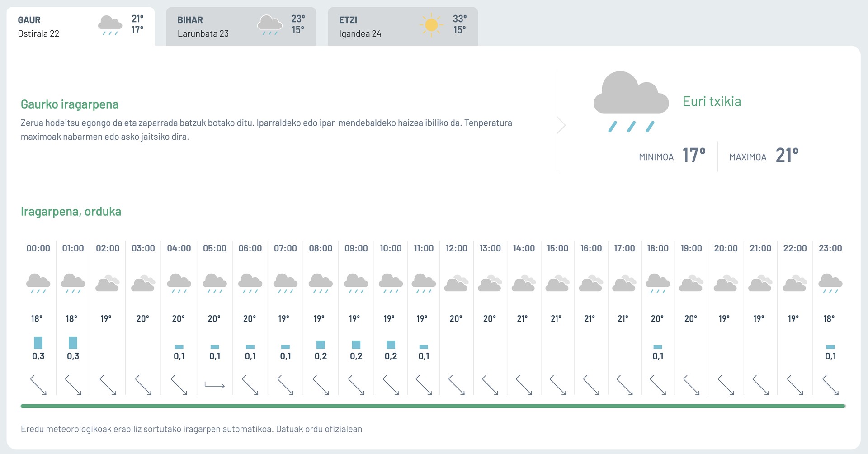Click the 11:00 precipitation bar
Screen dimensions: 868x454
tap(424, 347)
